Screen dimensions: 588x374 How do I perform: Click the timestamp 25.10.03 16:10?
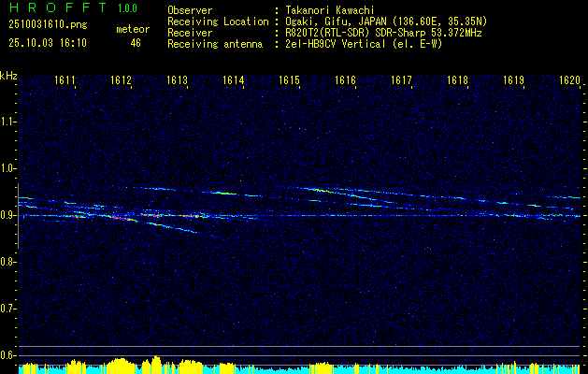pyautogui.click(x=48, y=43)
